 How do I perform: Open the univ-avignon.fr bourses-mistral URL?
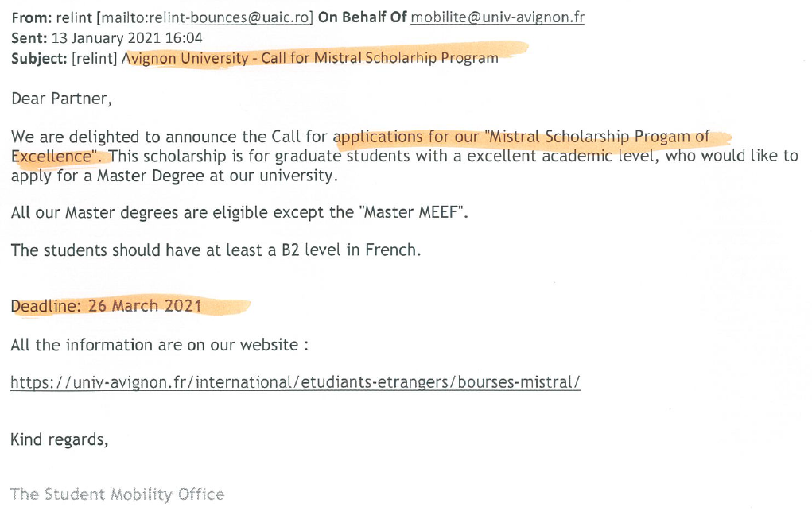tap(295, 382)
